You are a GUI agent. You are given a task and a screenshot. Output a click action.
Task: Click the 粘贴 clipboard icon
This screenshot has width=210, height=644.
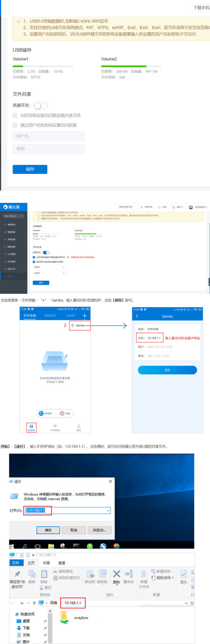pos(44,574)
